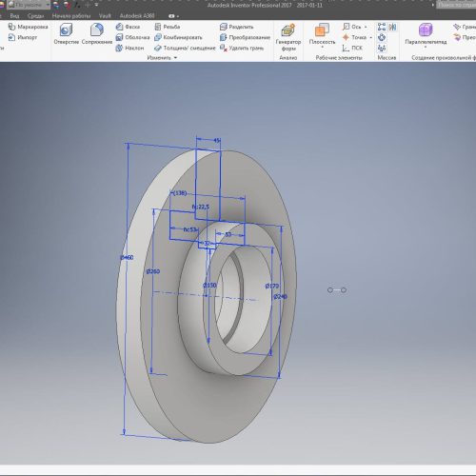
Task: Launch Генератор форм shape generator
Action: (288, 37)
